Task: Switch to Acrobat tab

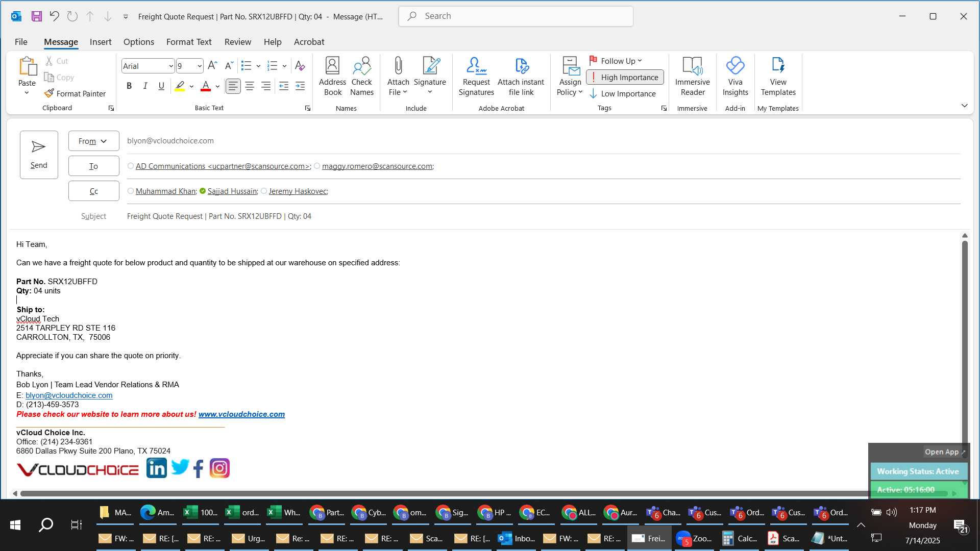Action: tap(309, 42)
